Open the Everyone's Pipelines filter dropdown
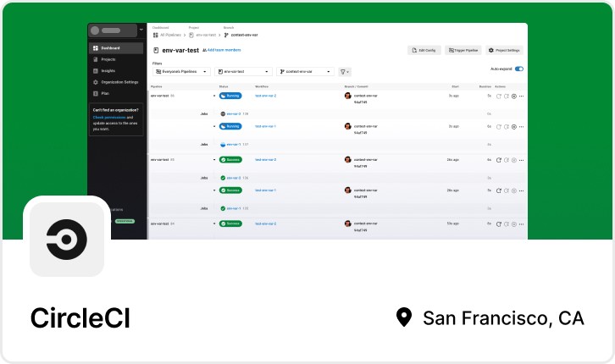The width and height of the screenshot is (615, 364). point(181,72)
